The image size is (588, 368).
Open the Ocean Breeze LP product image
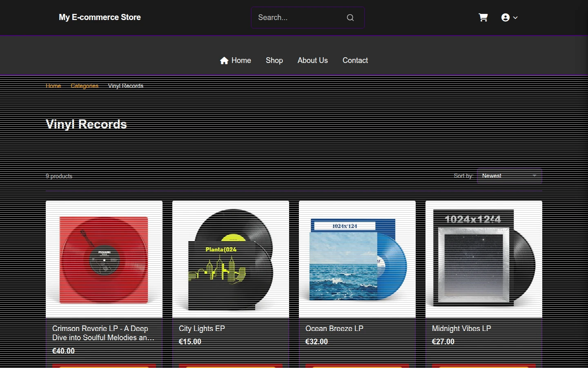pyautogui.click(x=357, y=259)
